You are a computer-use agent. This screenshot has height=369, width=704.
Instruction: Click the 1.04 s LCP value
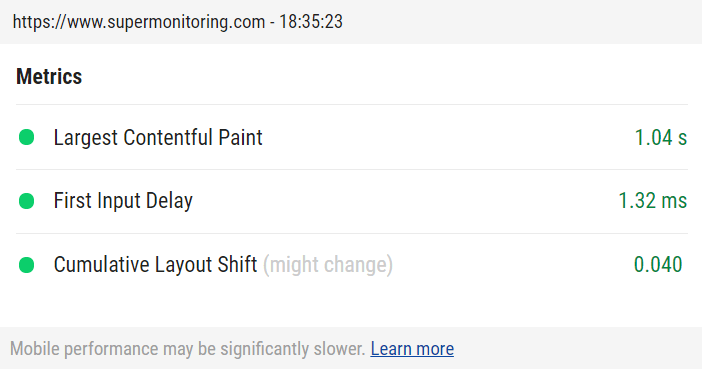660,137
